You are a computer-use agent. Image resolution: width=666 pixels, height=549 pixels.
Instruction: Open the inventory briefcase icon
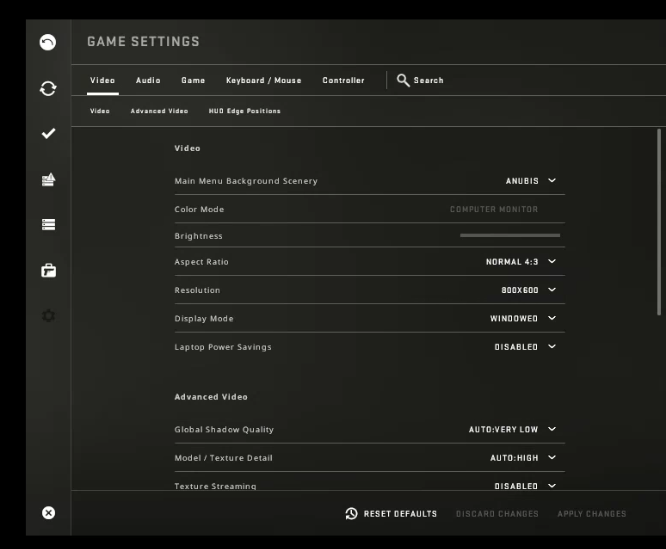coord(48,270)
